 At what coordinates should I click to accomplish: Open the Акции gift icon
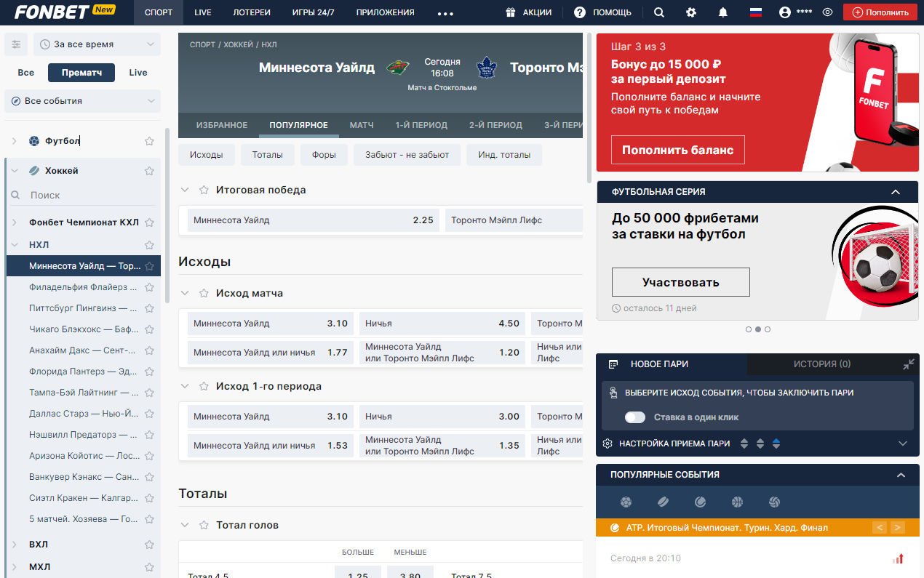(x=511, y=12)
